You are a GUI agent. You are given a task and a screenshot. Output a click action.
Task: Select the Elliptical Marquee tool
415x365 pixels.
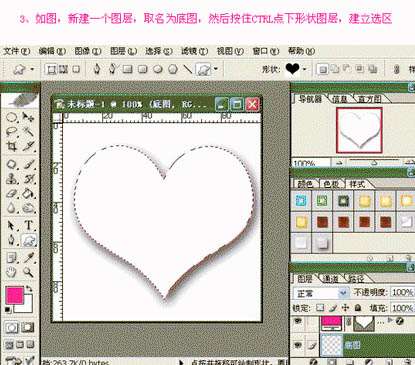coord(12,117)
